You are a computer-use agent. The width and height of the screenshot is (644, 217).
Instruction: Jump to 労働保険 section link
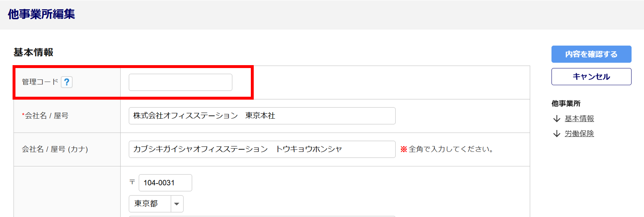pos(579,133)
